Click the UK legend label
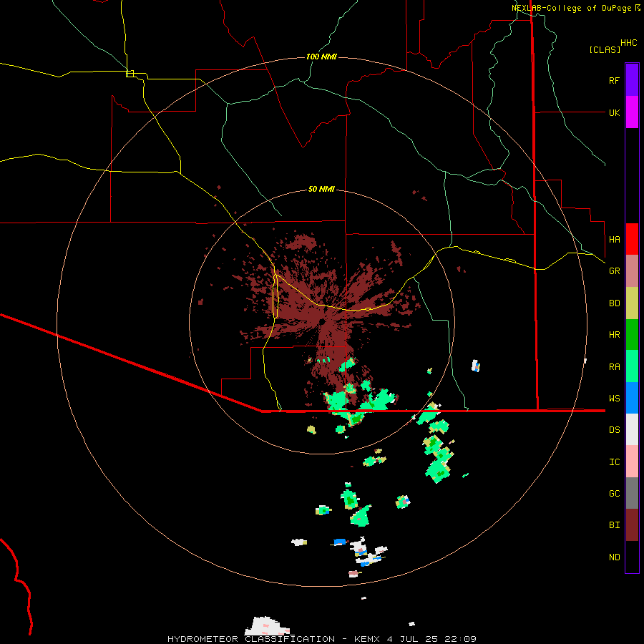The image size is (644, 644). pos(615,112)
